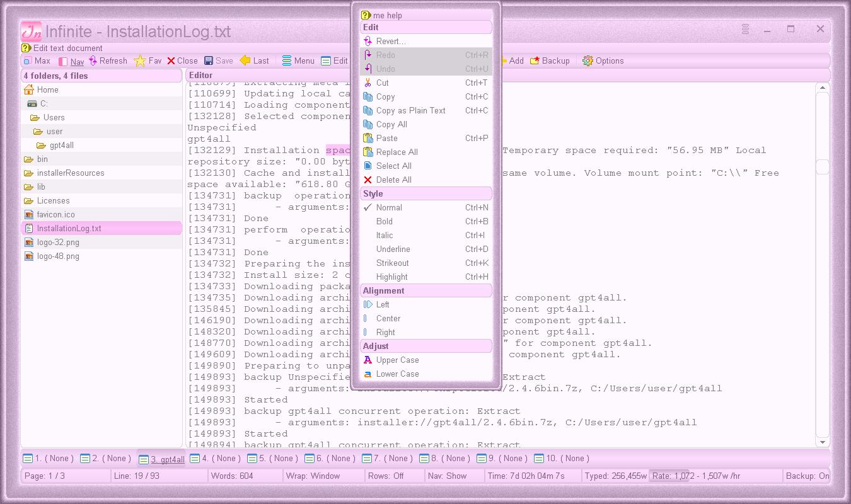Image resolution: width=851 pixels, height=504 pixels.
Task: Click the me help hint icon
Action: click(366, 15)
